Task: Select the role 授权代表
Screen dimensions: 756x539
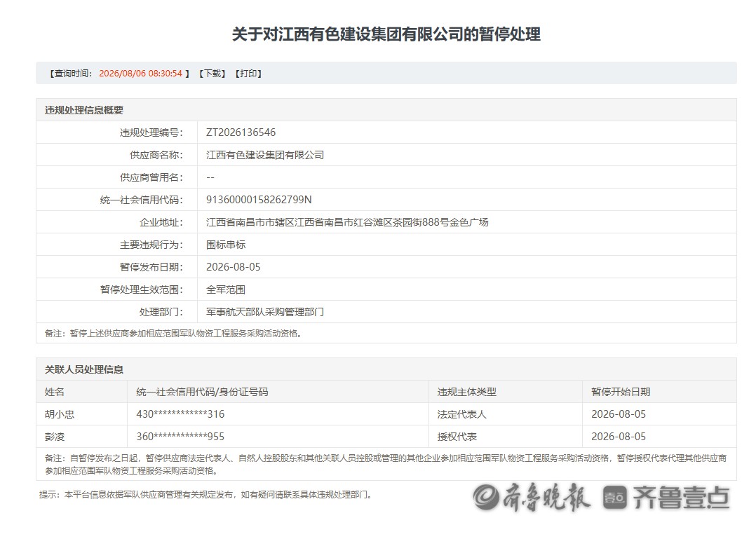Action: [x=457, y=437]
